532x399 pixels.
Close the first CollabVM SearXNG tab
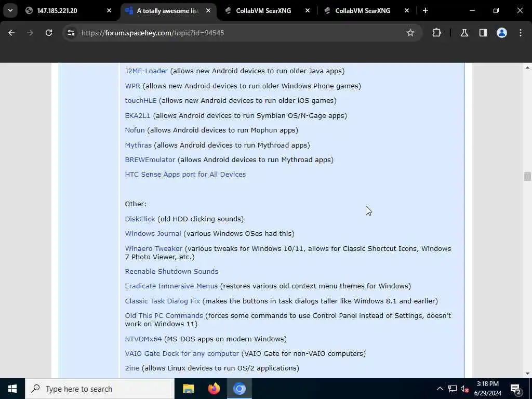(308, 10)
